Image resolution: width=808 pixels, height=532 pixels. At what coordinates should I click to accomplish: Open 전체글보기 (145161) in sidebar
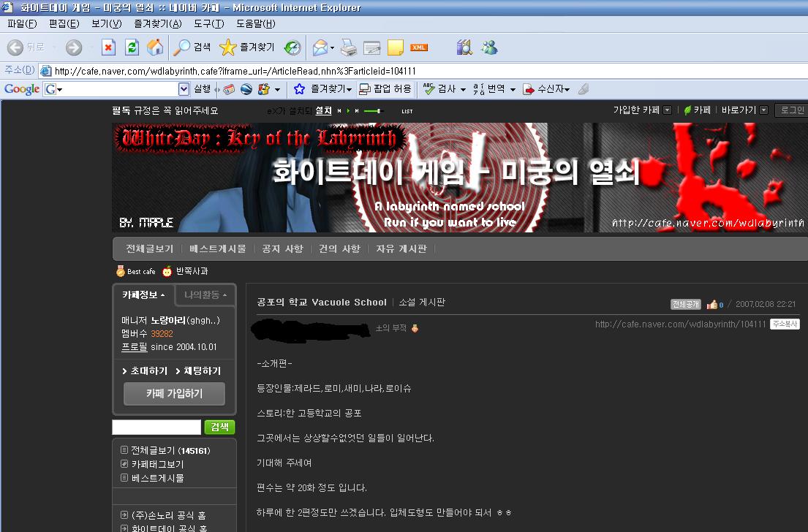coord(170,450)
